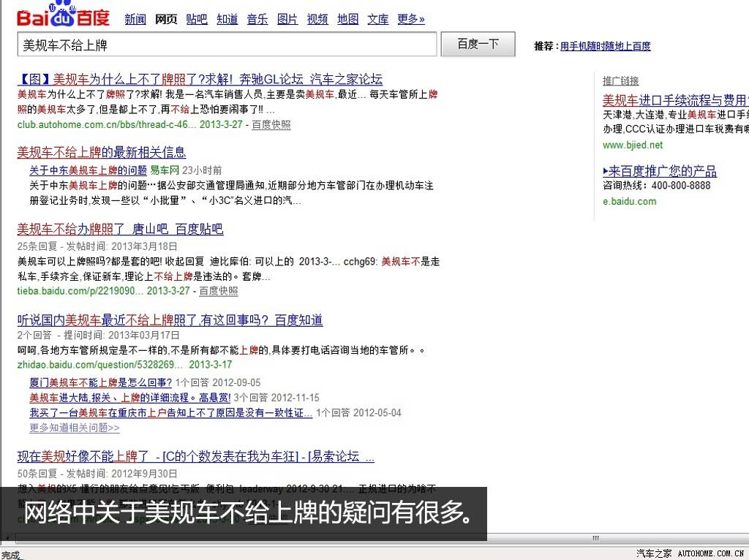Open the 用手机随时随地上百度 recommendation link
This screenshot has width=749, height=560.
(605, 46)
